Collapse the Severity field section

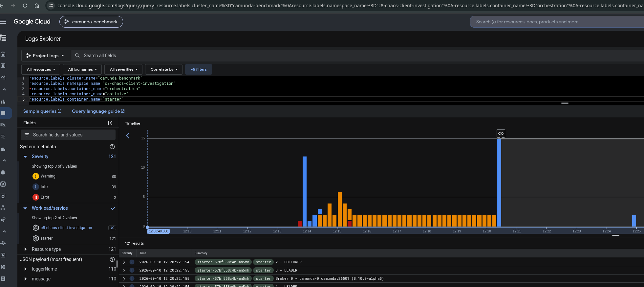click(25, 157)
